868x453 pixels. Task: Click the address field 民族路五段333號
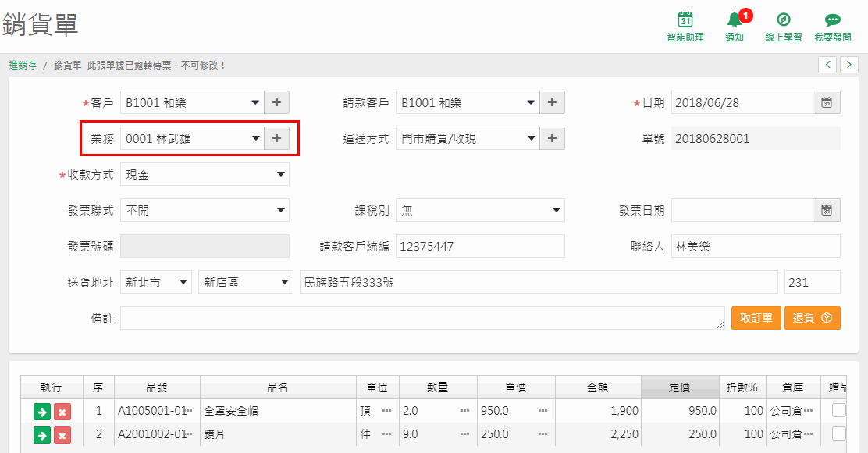pos(539,283)
